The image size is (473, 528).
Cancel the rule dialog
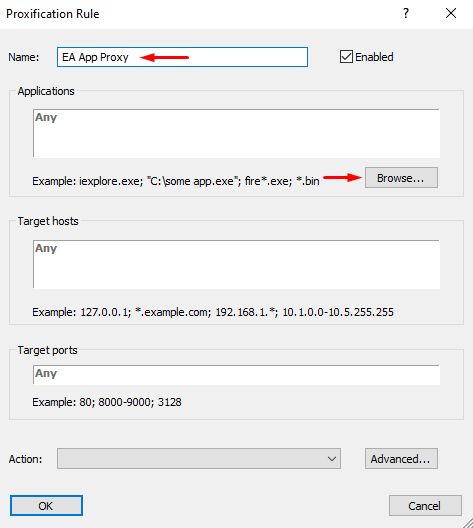click(x=425, y=505)
